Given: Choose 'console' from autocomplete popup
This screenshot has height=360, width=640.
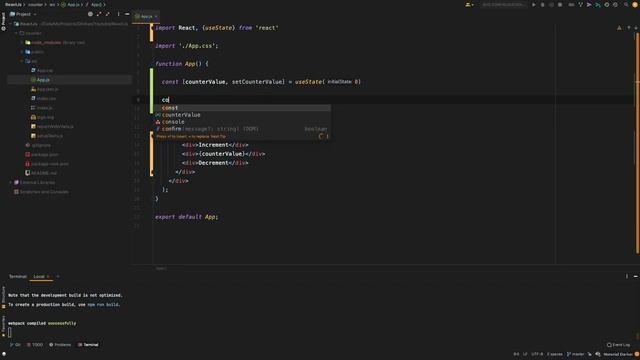Looking at the screenshot, I should tap(242, 122).
